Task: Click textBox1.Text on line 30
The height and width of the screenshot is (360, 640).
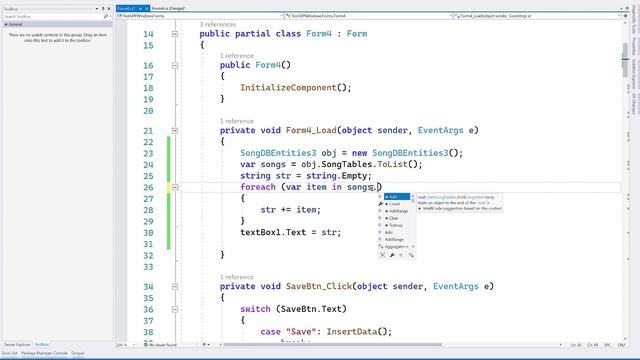Action: [273, 232]
